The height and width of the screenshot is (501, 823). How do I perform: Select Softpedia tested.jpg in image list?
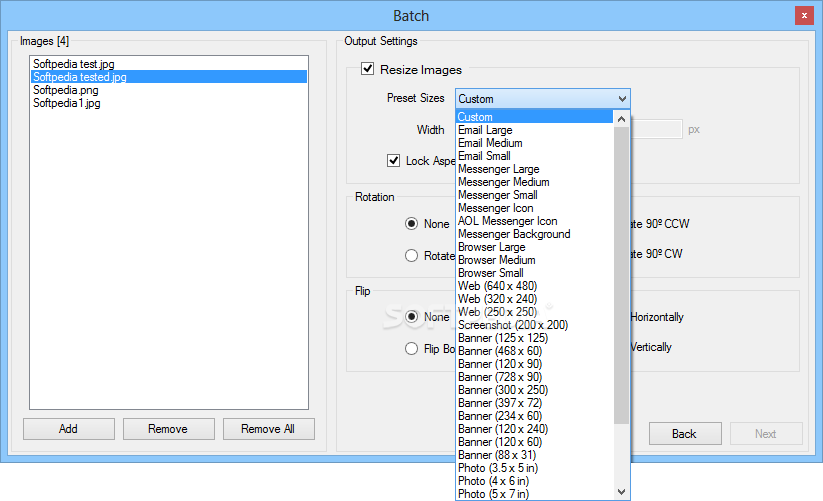(x=168, y=77)
